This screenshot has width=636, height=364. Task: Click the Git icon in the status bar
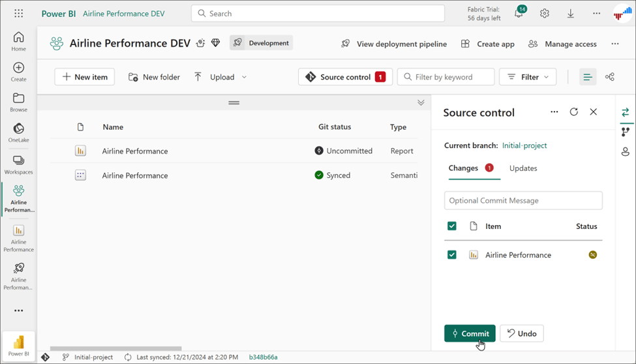pyautogui.click(x=46, y=357)
